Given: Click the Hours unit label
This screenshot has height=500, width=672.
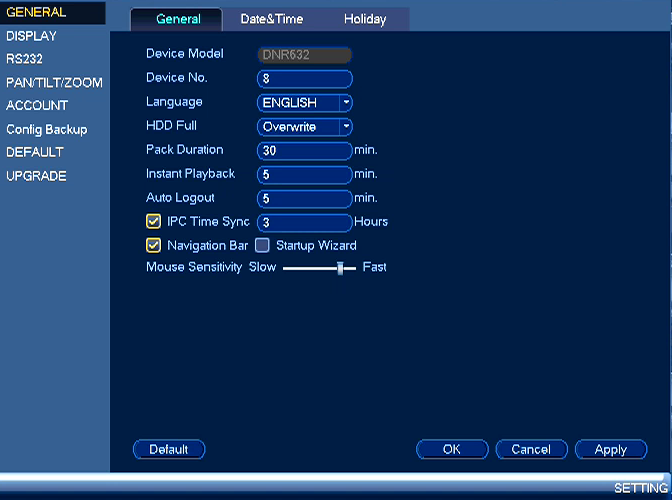Looking at the screenshot, I should pyautogui.click(x=371, y=222).
